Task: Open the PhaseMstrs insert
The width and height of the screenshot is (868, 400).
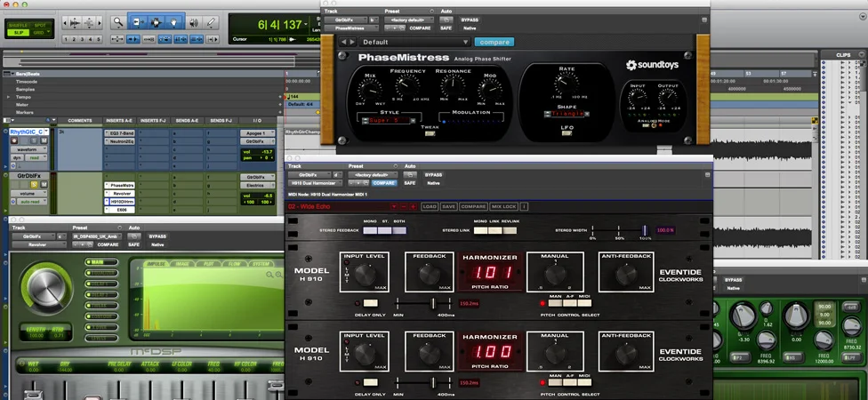Action: (x=120, y=186)
